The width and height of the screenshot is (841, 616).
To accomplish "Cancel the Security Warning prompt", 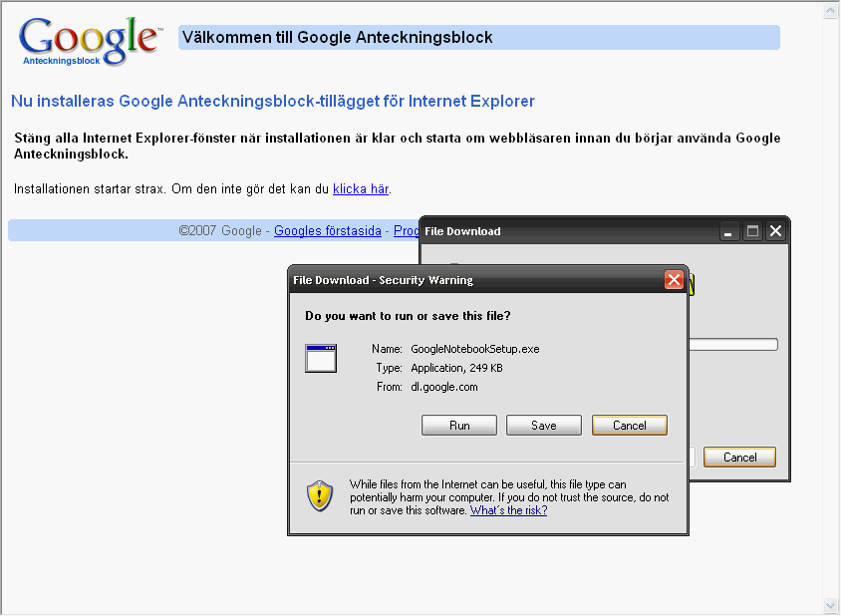I will click(x=629, y=426).
